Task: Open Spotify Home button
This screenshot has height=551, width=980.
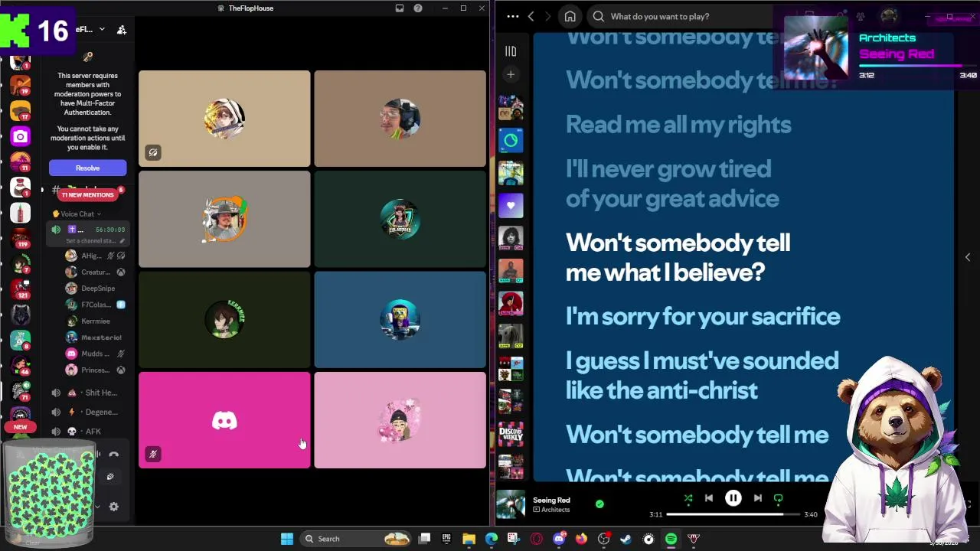Action: [x=570, y=16]
